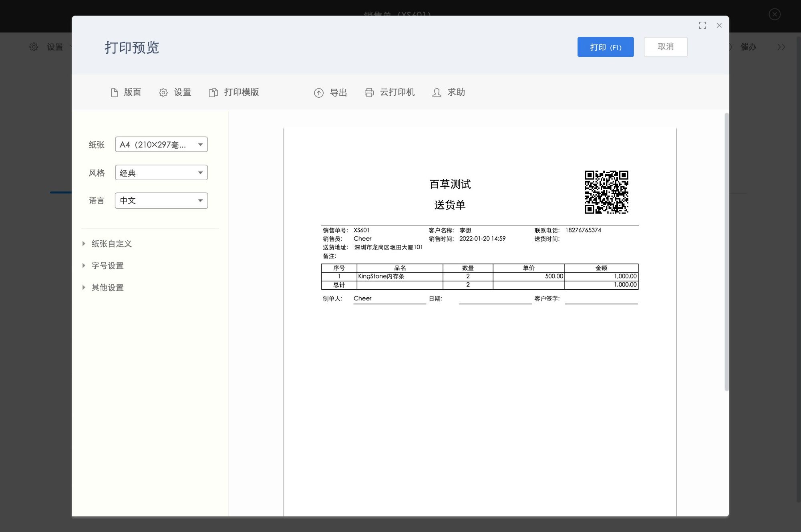
Task: Click the circled X icon in the background window
Action: pyautogui.click(x=775, y=14)
